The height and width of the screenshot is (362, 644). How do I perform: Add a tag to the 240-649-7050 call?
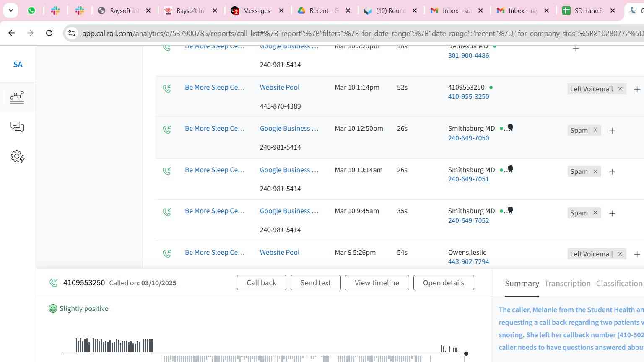[x=612, y=131]
